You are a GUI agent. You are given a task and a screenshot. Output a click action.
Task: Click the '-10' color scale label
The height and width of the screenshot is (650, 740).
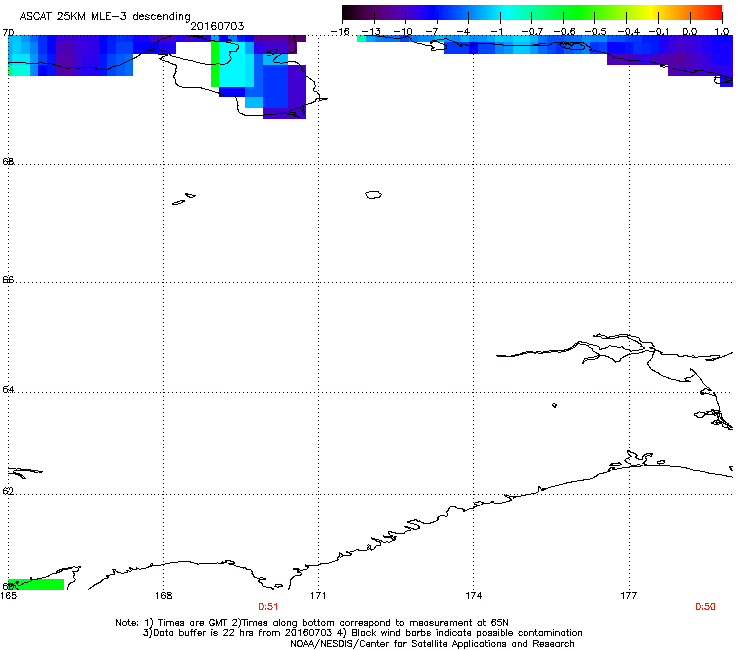(403, 32)
